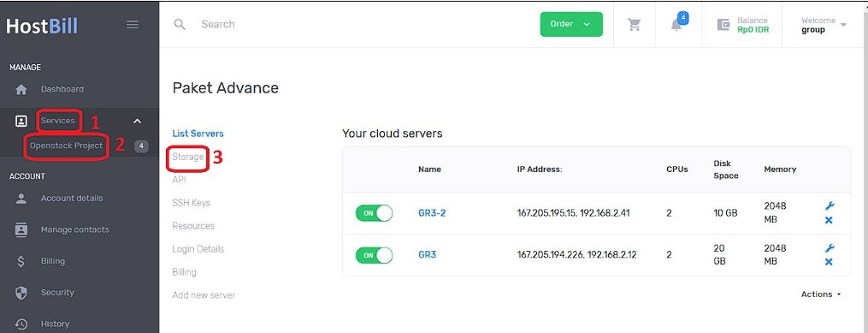Click the Balance Rp0 IDR amount

point(753,30)
